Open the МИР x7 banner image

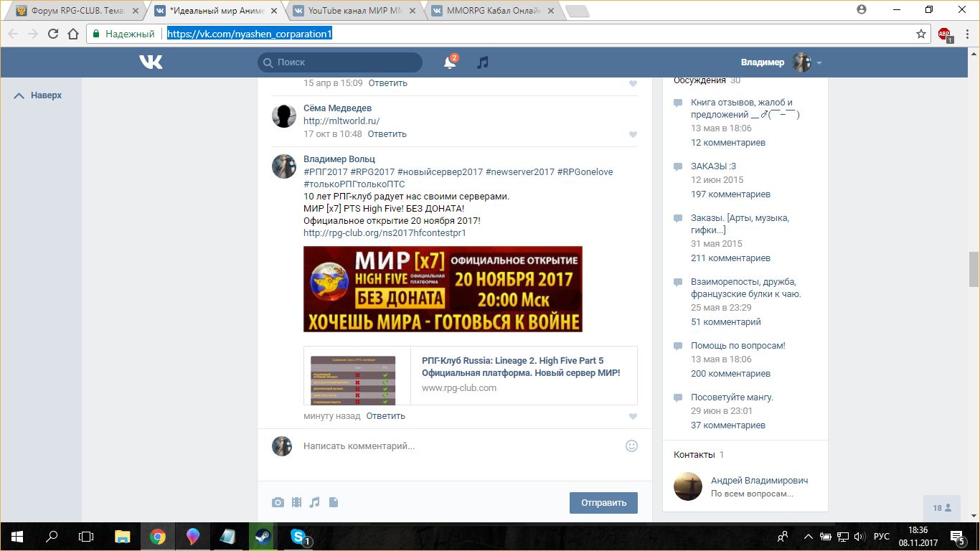443,289
